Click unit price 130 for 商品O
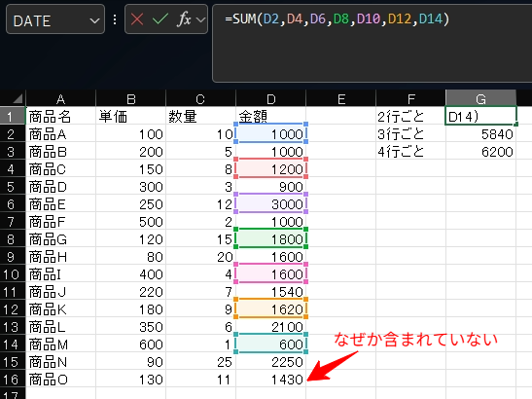The height and width of the screenshot is (399, 532). click(131, 380)
